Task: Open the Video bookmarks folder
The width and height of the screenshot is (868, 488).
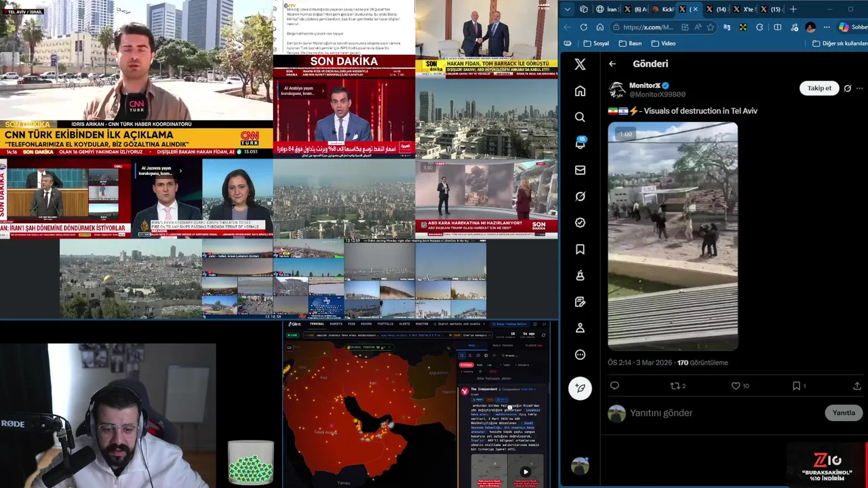Action: click(663, 43)
